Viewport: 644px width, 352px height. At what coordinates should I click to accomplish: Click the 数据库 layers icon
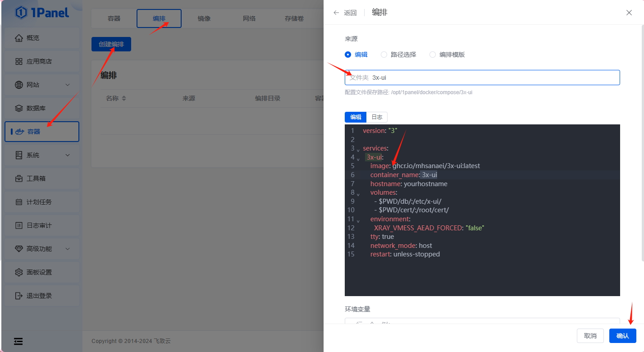pyautogui.click(x=18, y=108)
